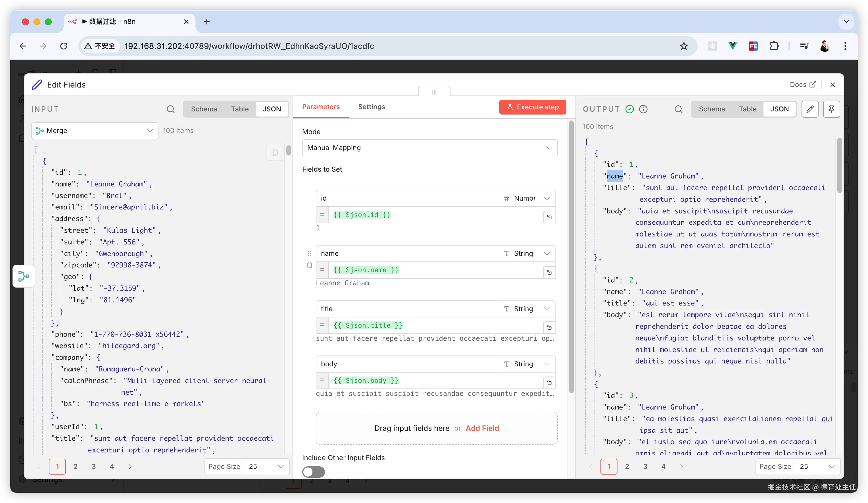Click the Add Field link
The width and height of the screenshot is (868, 503).
pyautogui.click(x=482, y=428)
